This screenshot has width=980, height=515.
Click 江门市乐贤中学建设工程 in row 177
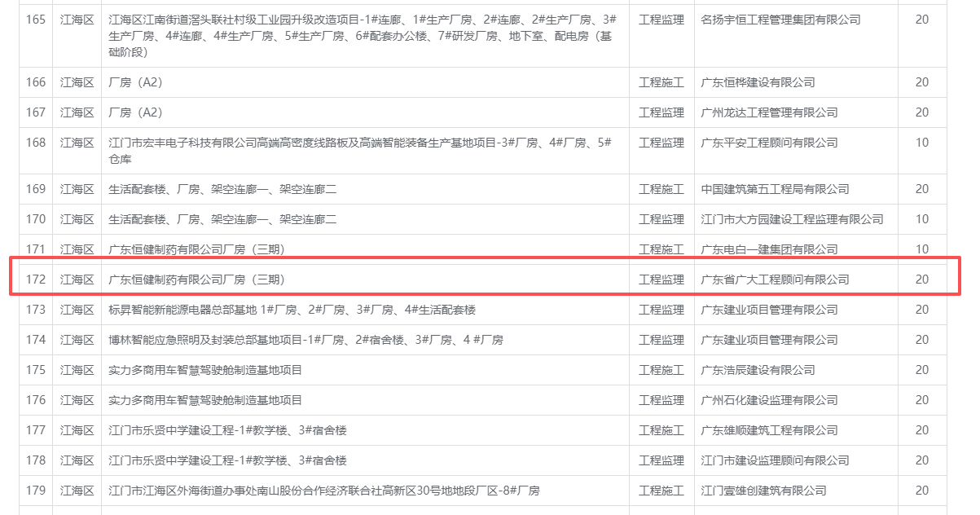(227, 430)
